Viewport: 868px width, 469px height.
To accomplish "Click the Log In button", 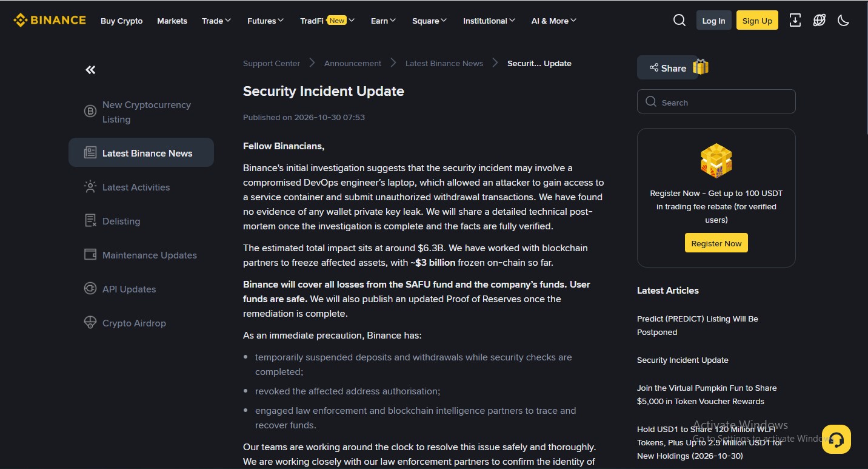I will (x=713, y=20).
